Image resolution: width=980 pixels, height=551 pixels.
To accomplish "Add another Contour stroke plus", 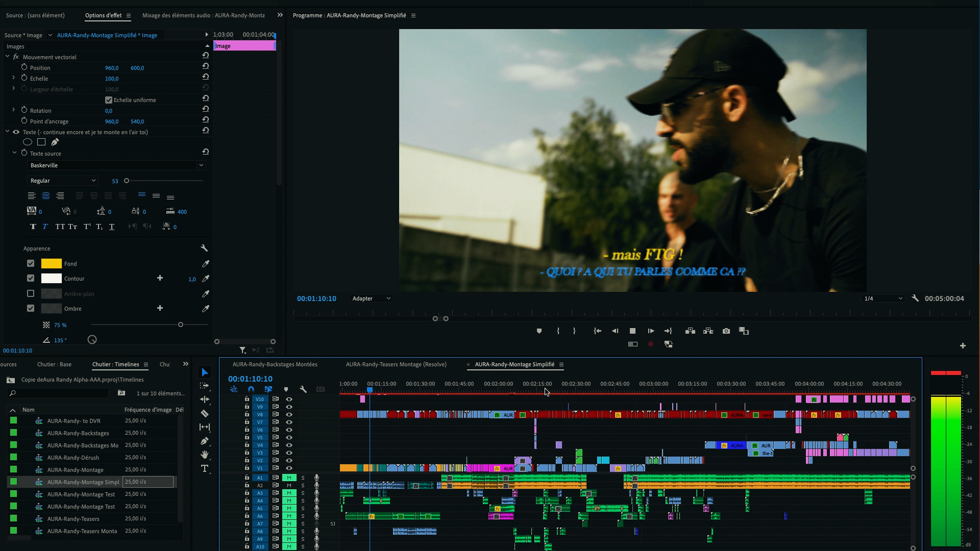I will (160, 278).
